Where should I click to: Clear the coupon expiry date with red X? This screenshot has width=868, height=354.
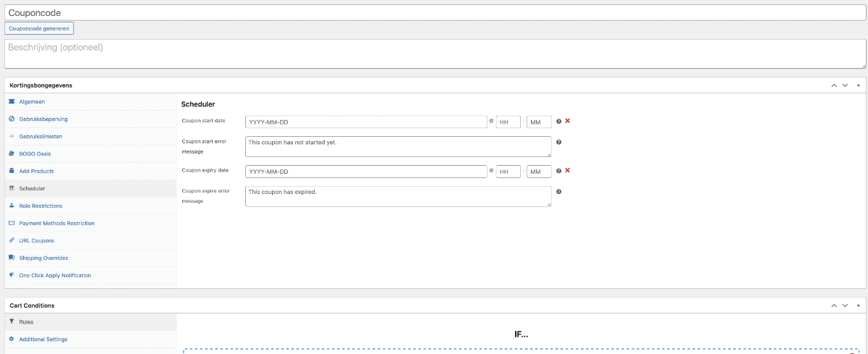pos(568,171)
